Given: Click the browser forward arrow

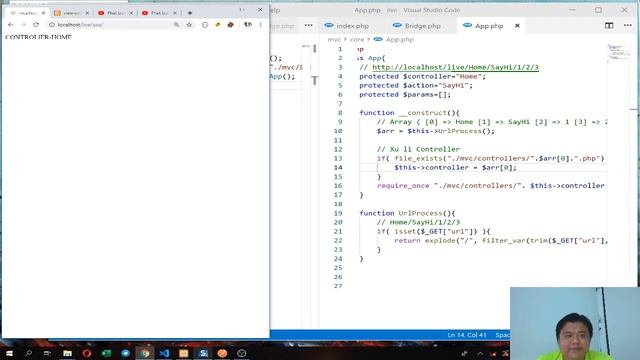Looking at the screenshot, I should 23,25.
